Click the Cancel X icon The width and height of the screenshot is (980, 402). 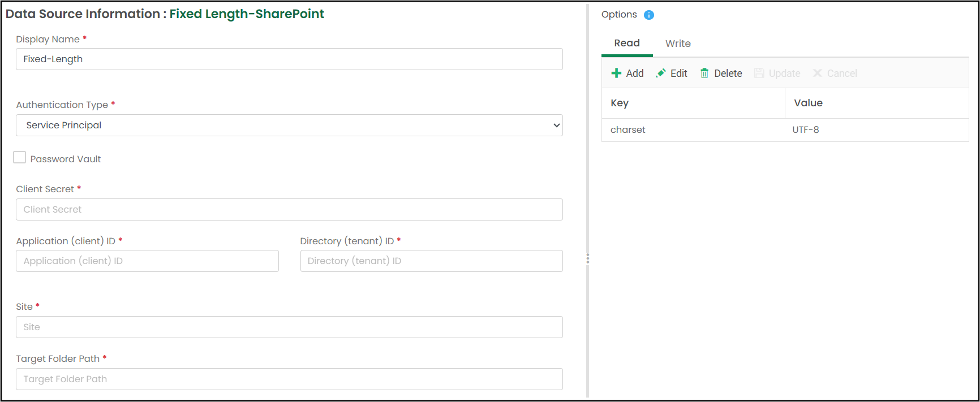[817, 74]
